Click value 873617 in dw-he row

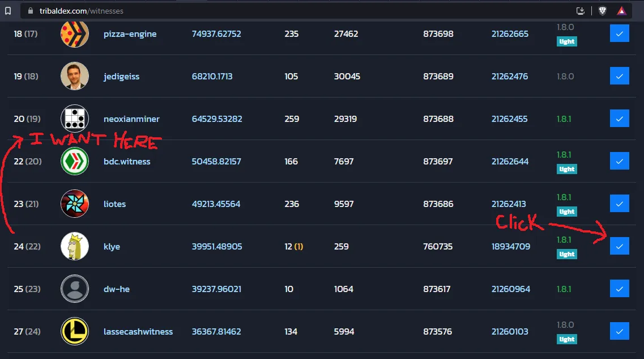click(x=437, y=289)
